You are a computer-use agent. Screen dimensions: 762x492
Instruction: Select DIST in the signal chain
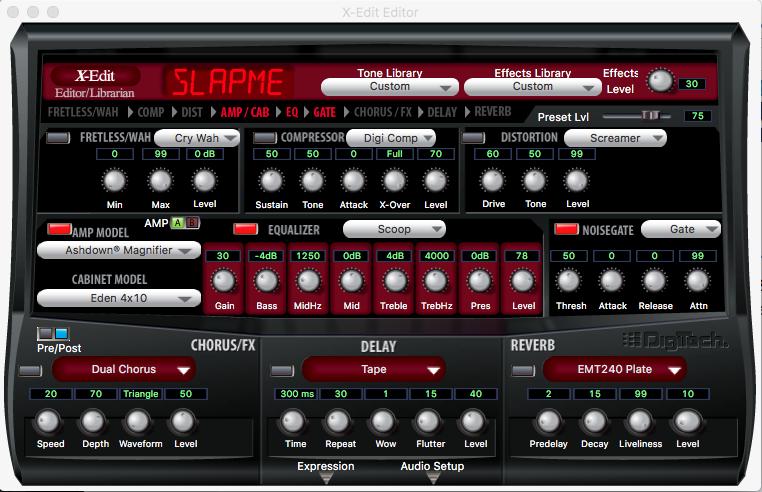tap(192, 112)
